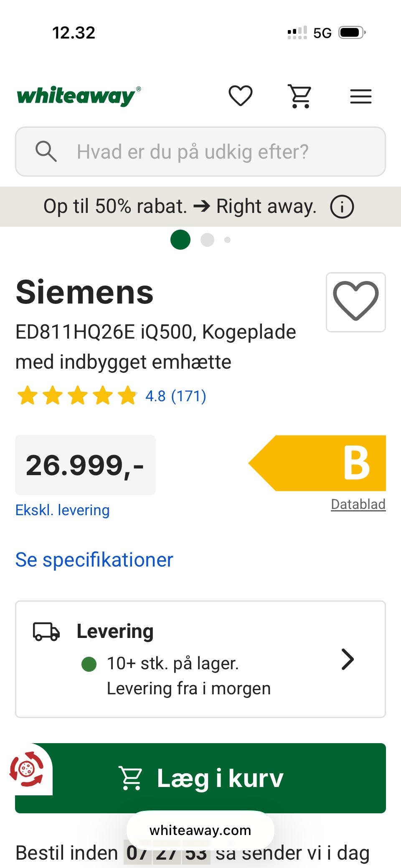Tap the red cookie settings icon
Screen dimensions: 401x868
(27, 769)
